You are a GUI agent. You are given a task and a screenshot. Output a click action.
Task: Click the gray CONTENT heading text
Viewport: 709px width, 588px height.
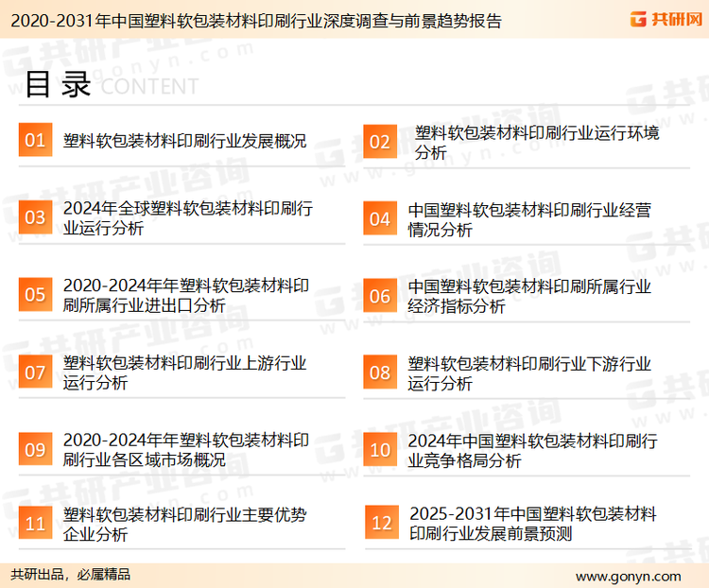click(x=149, y=86)
